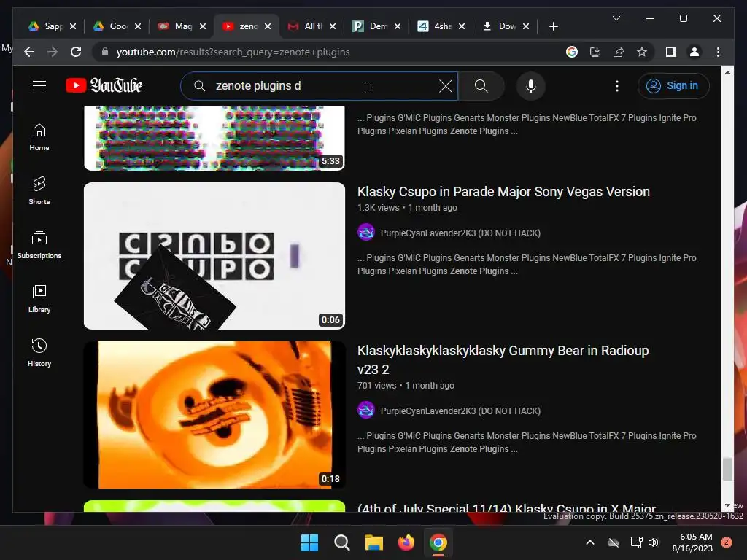Close the Mag tab
747x560 pixels.
(x=203, y=26)
